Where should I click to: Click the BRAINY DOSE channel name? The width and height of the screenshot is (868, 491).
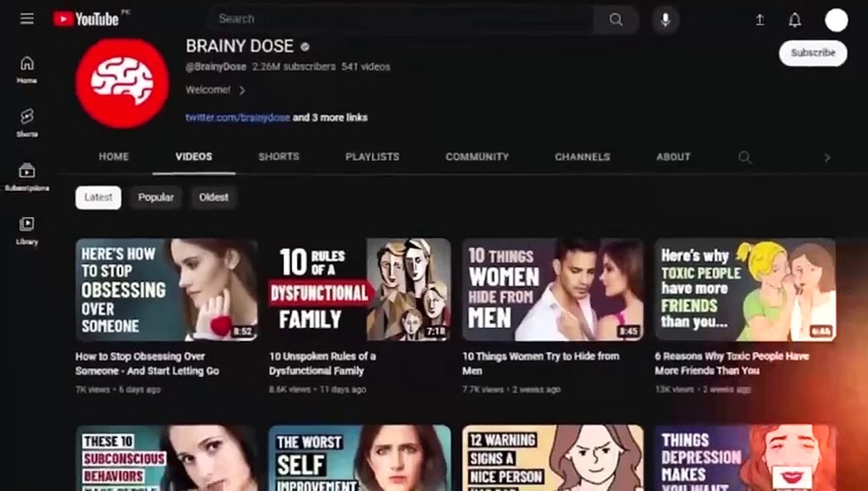click(240, 46)
